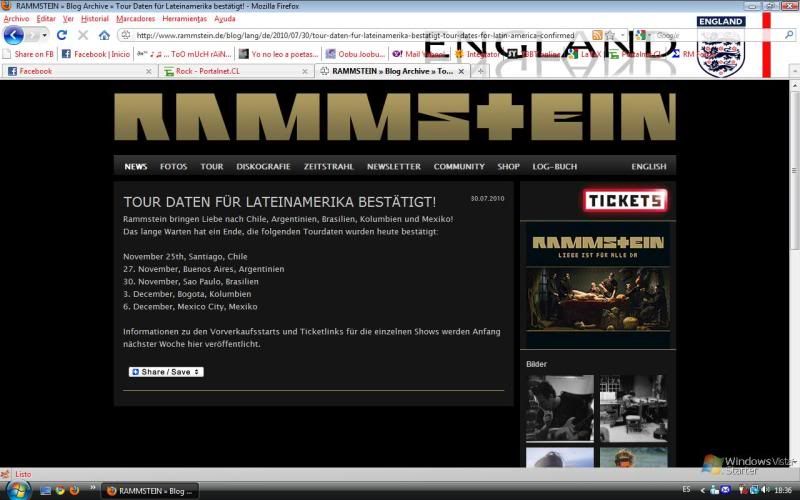Open the Windows Start button
800x500 pixels.
(17, 490)
